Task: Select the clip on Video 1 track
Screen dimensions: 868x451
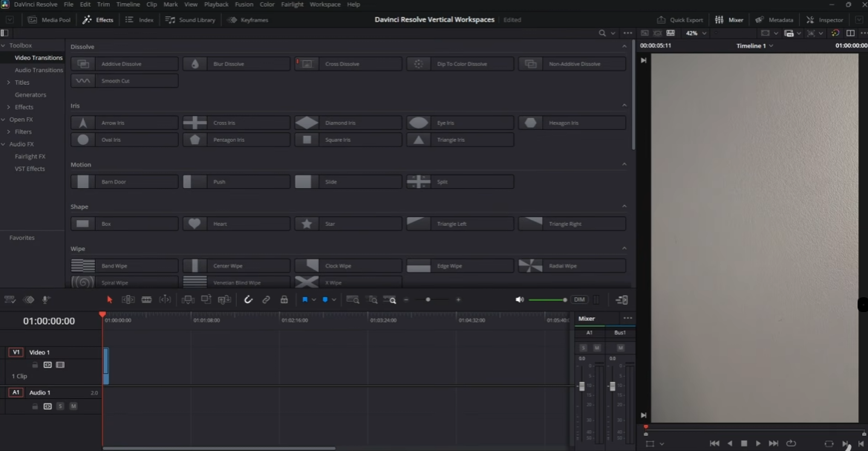Action: point(105,366)
